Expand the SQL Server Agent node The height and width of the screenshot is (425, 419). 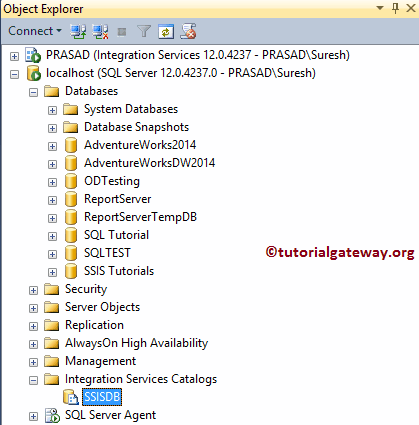(33, 416)
